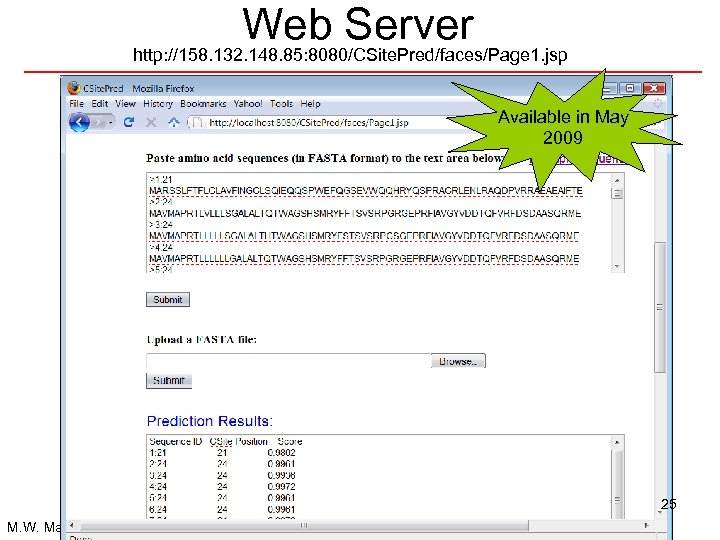The width and height of the screenshot is (720, 540).
Task: Submit the pasted FASTA sequences
Action: coord(168,299)
